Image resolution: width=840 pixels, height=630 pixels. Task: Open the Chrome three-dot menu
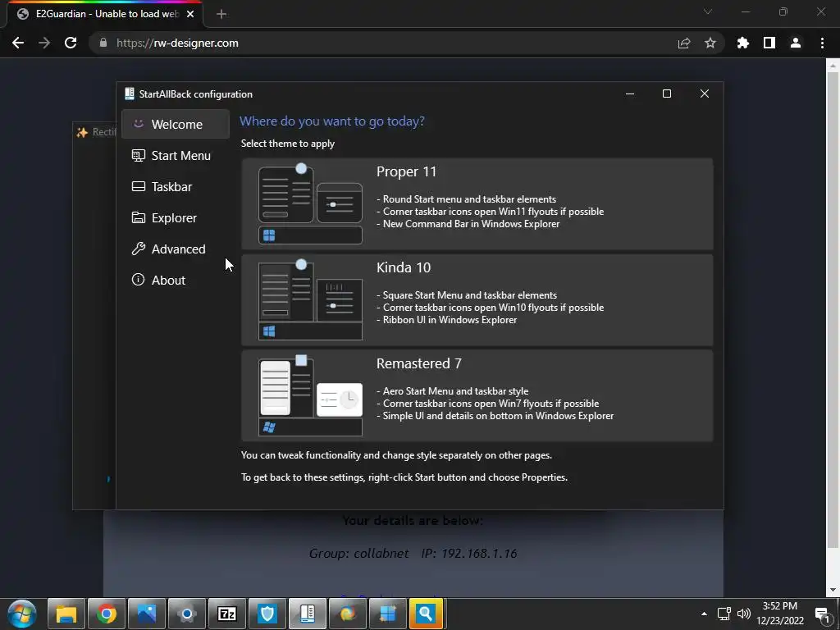pyautogui.click(x=822, y=43)
